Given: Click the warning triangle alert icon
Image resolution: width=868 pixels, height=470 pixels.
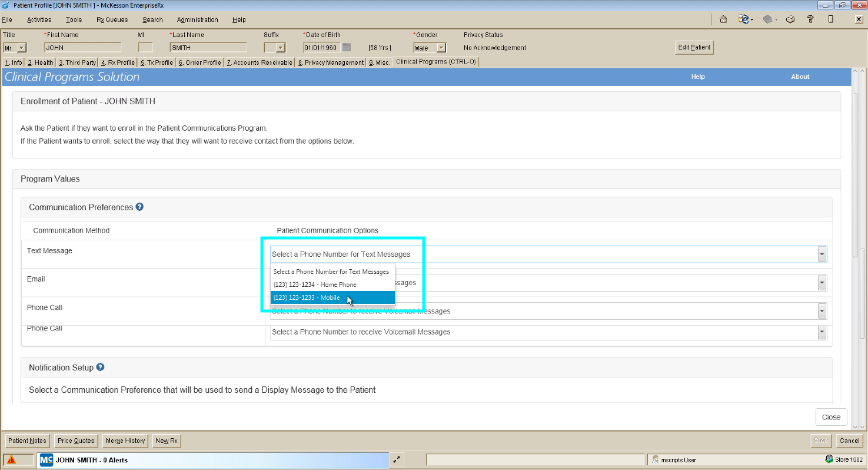Looking at the screenshot, I should click(11, 460).
